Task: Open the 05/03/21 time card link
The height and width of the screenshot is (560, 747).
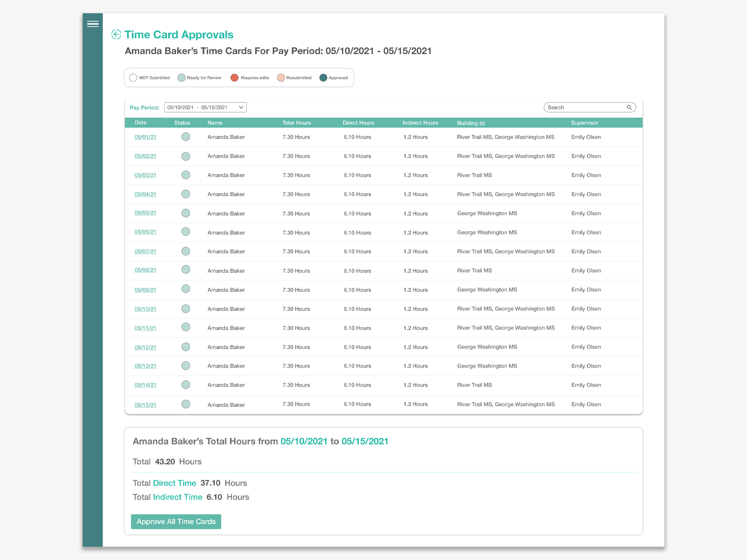Action: click(146, 175)
